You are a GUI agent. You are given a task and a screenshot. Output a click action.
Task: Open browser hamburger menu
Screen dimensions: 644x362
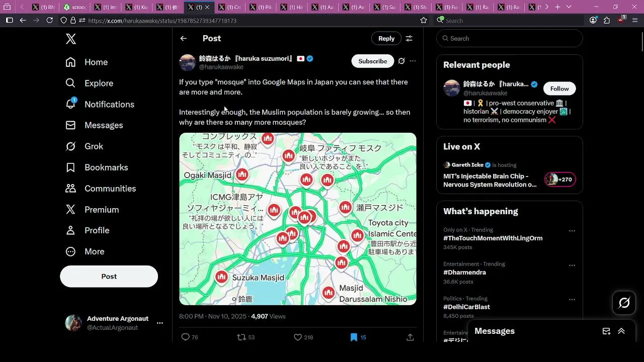(634, 20)
